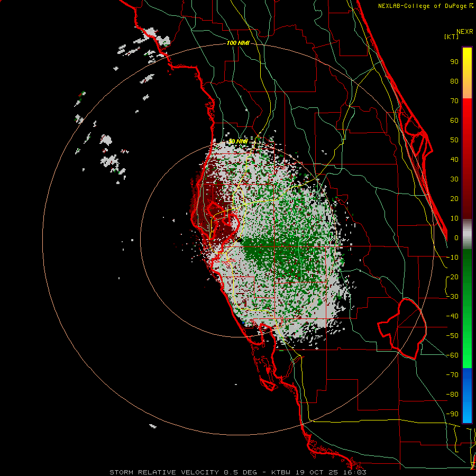Click the positive "80" scale value
The width and height of the screenshot is (476, 476).
click(x=454, y=81)
